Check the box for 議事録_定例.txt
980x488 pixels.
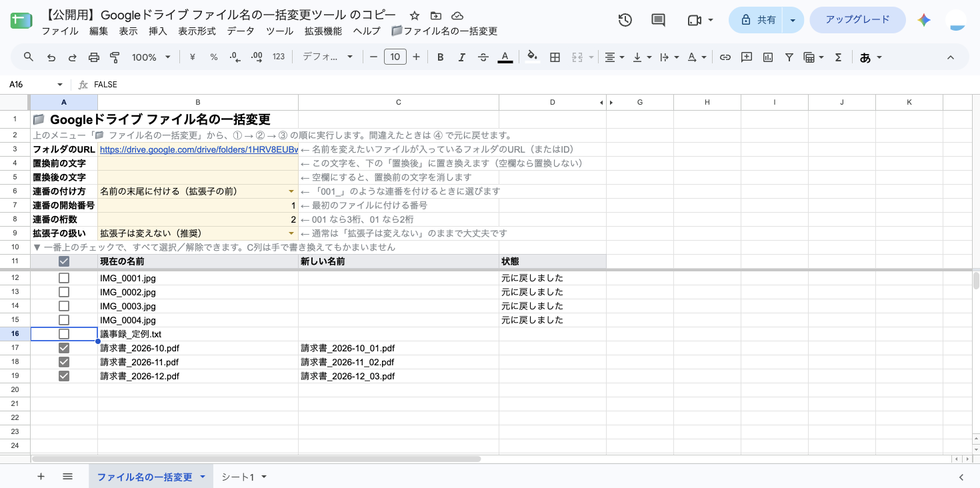[64, 334]
